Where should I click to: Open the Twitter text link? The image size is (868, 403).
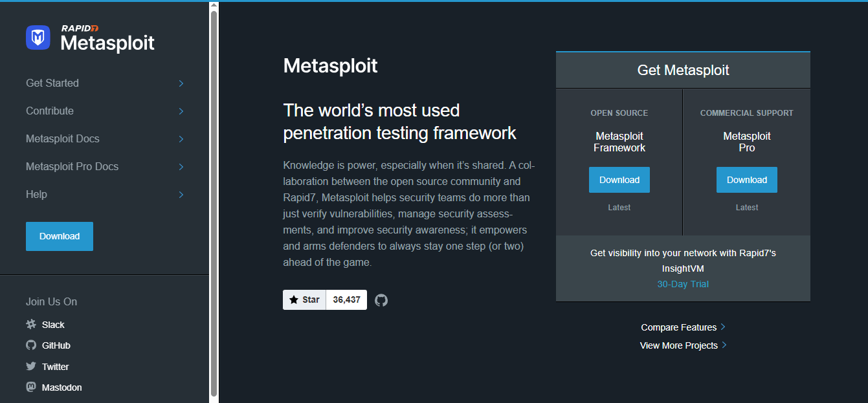(x=55, y=367)
